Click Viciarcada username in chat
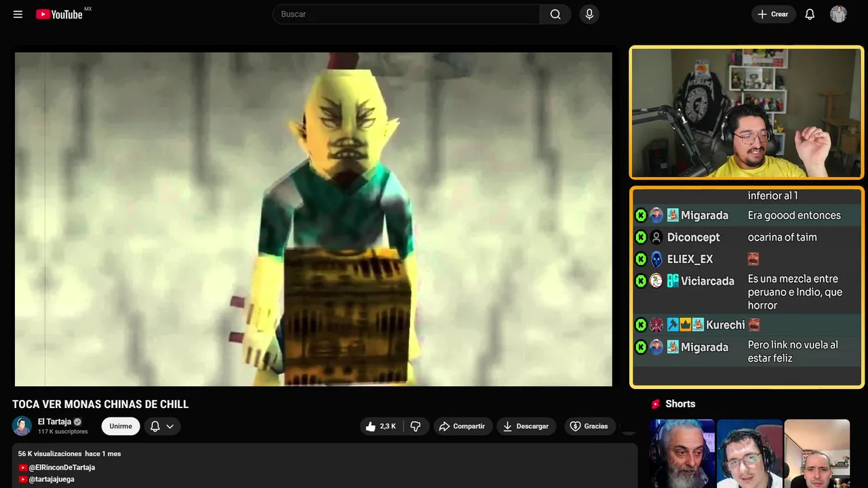This screenshot has width=868, height=488. [707, 281]
